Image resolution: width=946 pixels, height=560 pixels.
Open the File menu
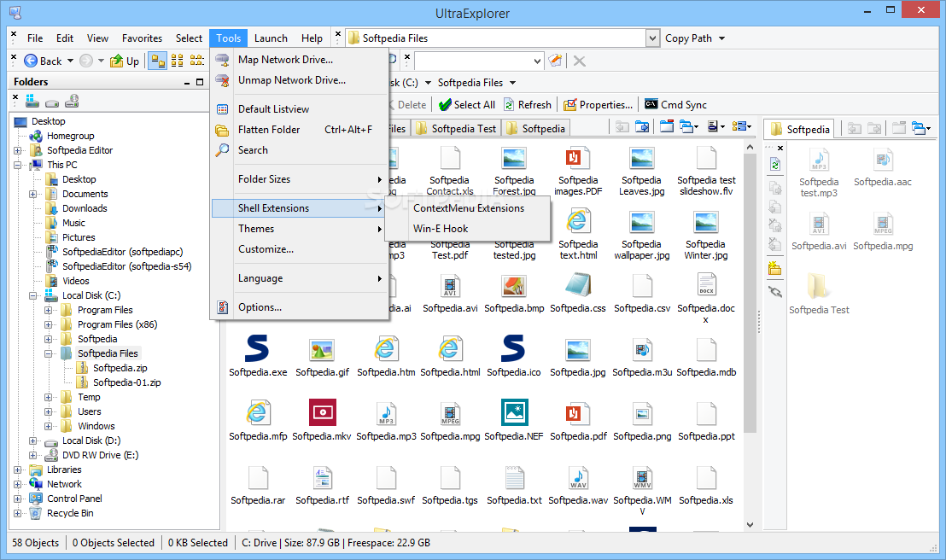pyautogui.click(x=35, y=38)
